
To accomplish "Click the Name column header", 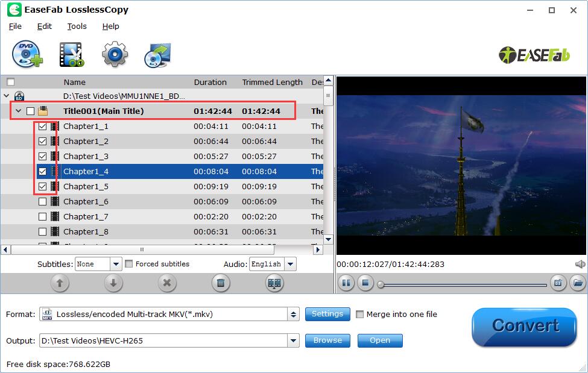I will point(75,82).
